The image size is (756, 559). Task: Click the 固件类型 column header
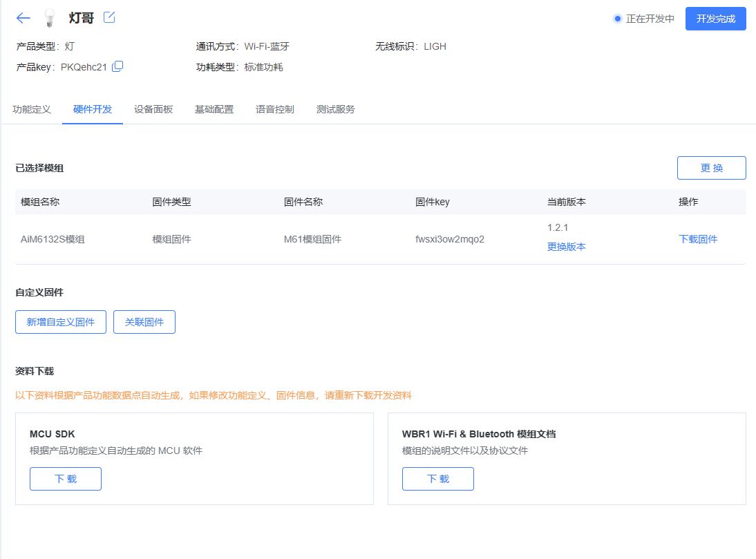tap(171, 202)
